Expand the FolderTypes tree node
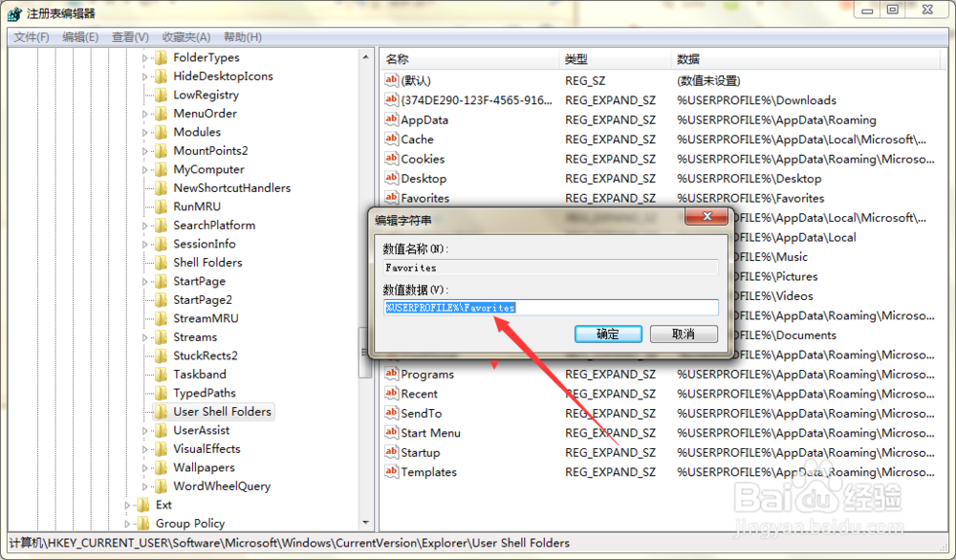The width and height of the screenshot is (956, 560). point(144,58)
